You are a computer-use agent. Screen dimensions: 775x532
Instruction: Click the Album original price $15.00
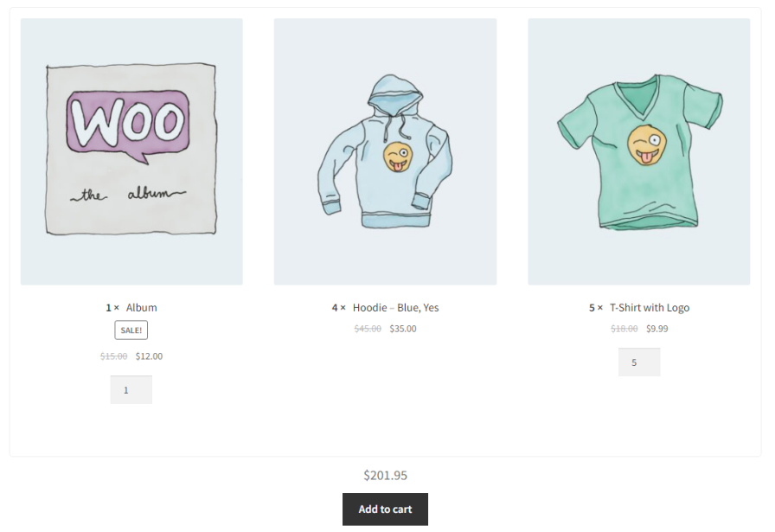pos(113,356)
